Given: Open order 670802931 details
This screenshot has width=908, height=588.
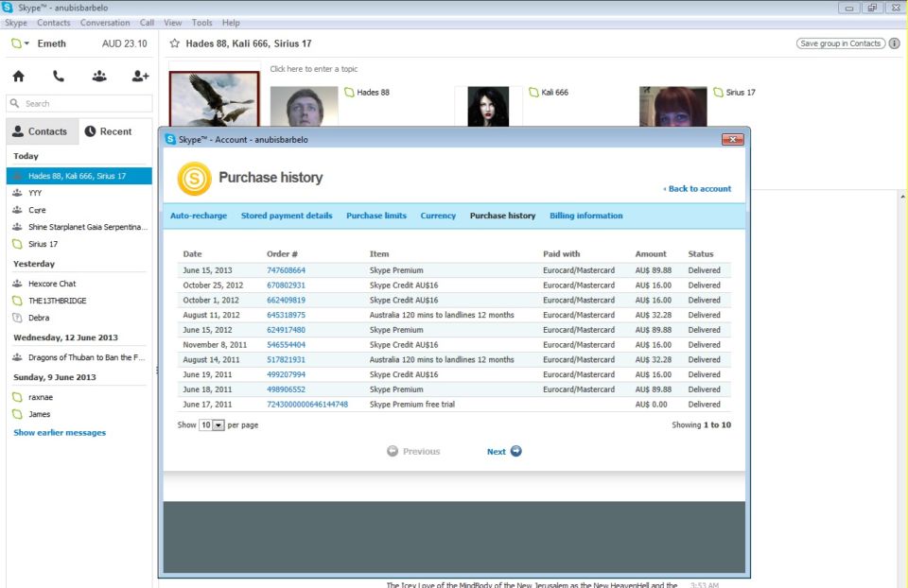Looking at the screenshot, I should [x=286, y=285].
